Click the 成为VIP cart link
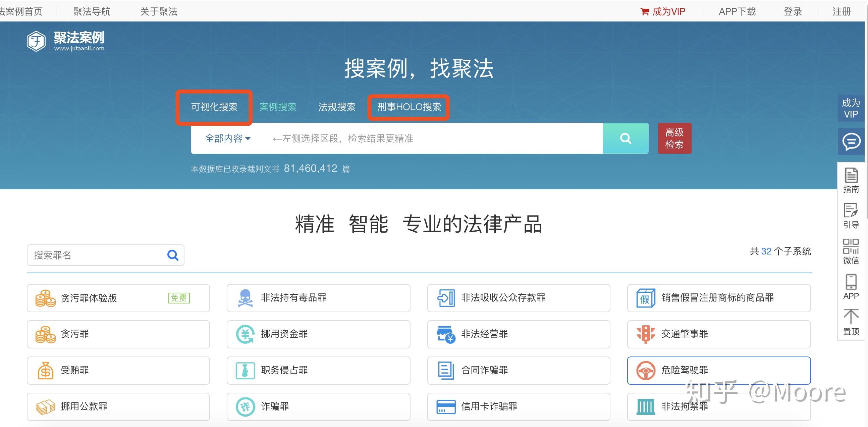This screenshot has height=427, width=868. click(x=663, y=11)
